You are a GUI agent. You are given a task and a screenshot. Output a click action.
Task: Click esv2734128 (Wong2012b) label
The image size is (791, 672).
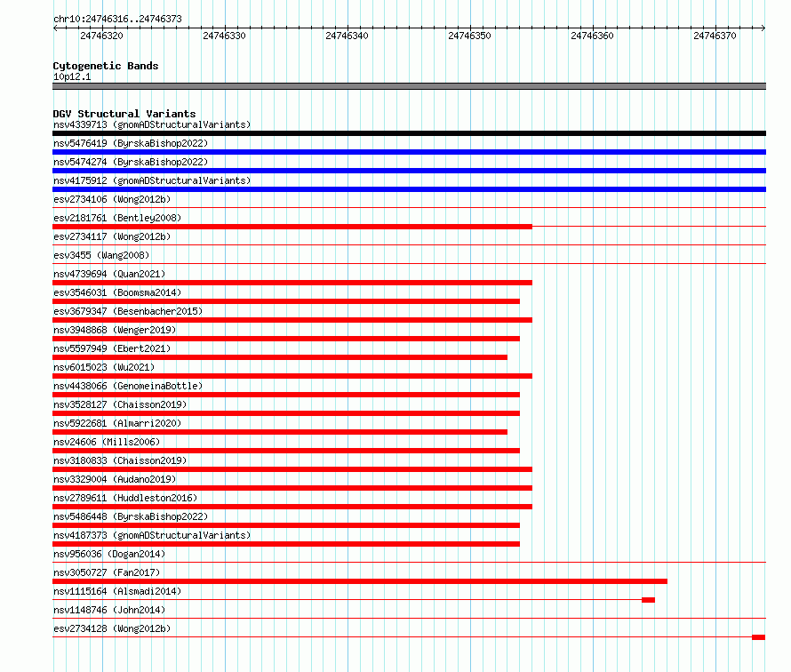click(x=112, y=628)
